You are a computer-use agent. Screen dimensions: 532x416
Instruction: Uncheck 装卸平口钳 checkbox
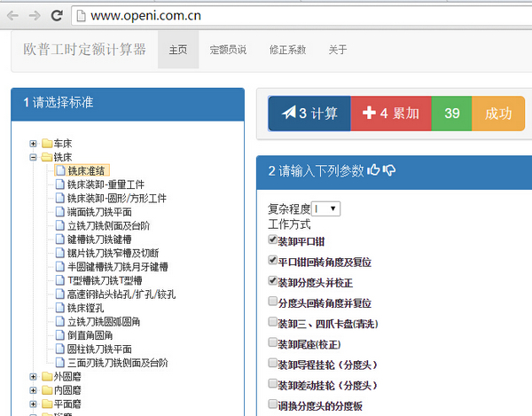[x=272, y=239]
